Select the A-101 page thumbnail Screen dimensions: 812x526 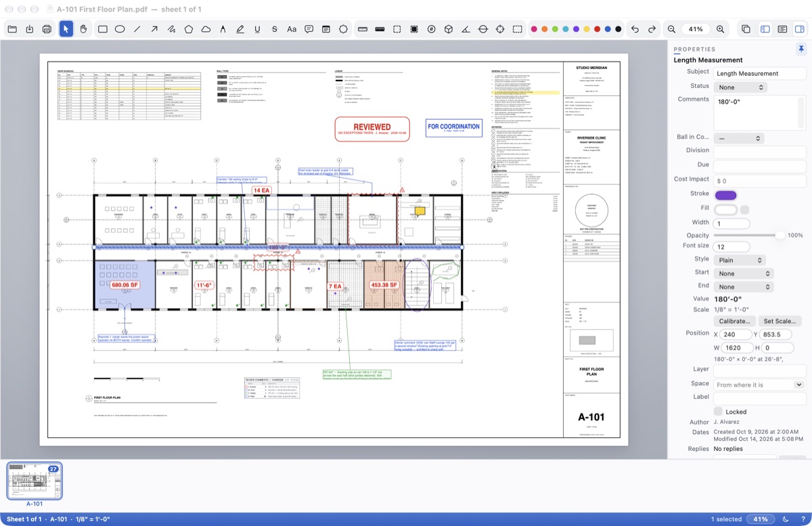35,481
